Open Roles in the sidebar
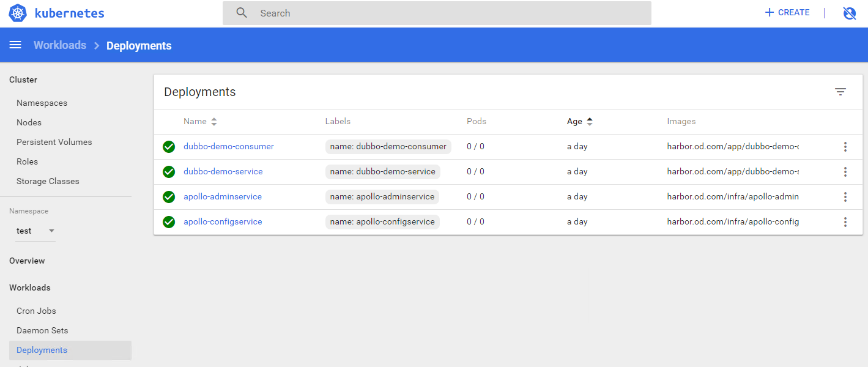868x367 pixels. tap(27, 161)
